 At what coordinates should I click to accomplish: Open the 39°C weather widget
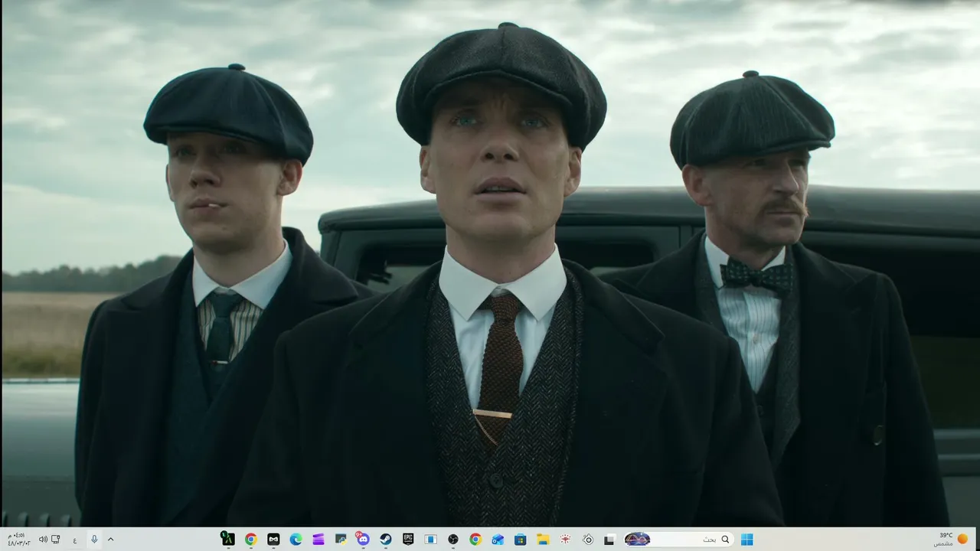point(952,540)
